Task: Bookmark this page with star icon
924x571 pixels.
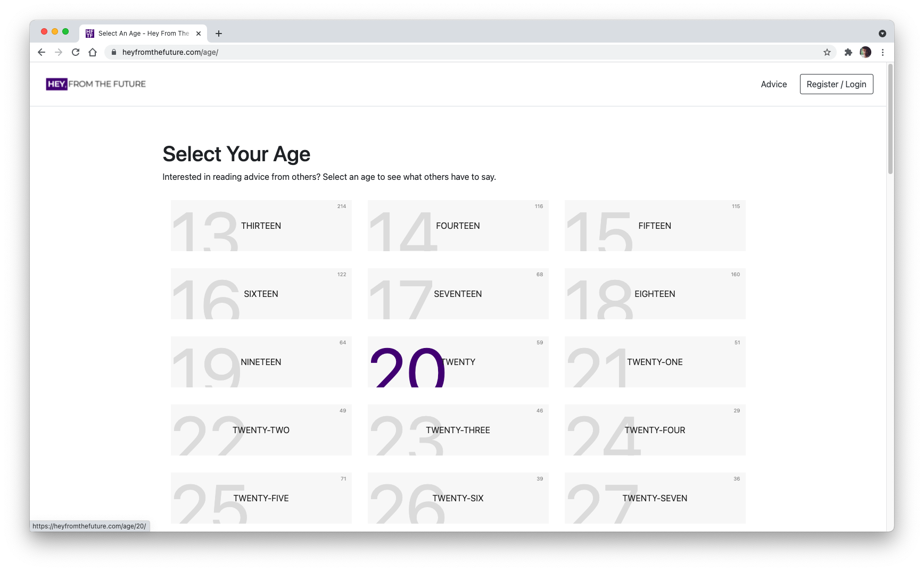Action: [827, 52]
